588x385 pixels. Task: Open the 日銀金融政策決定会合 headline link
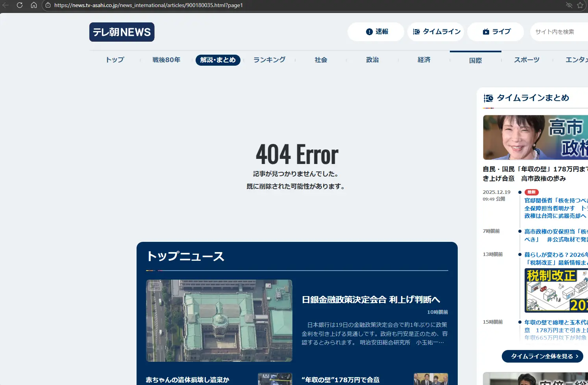pyautogui.click(x=371, y=300)
